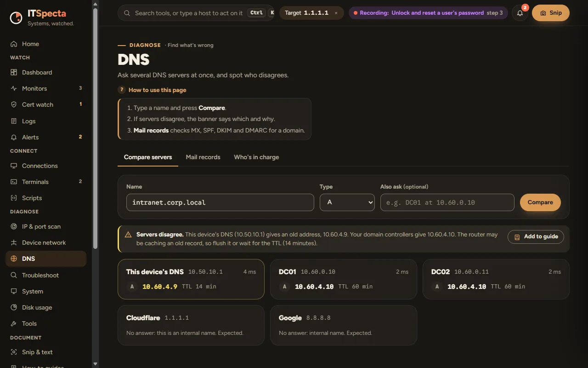
Task: Open the notifications bell
Action: click(520, 13)
